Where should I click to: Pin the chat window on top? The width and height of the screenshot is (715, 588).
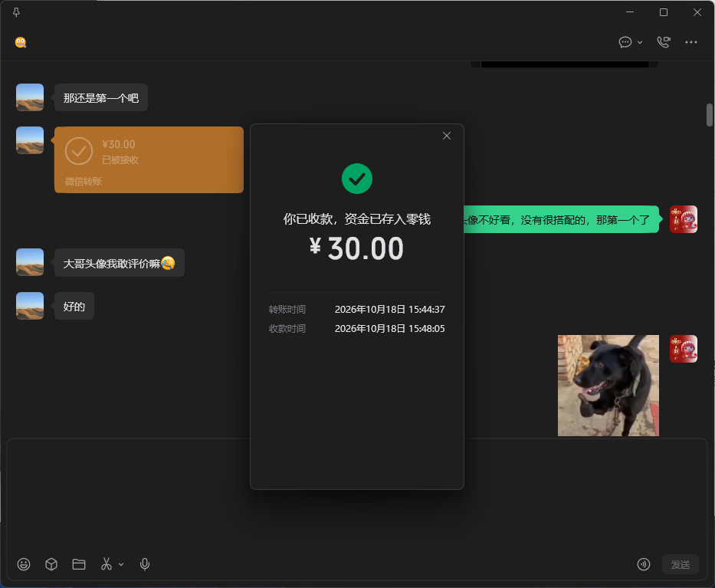[16, 12]
